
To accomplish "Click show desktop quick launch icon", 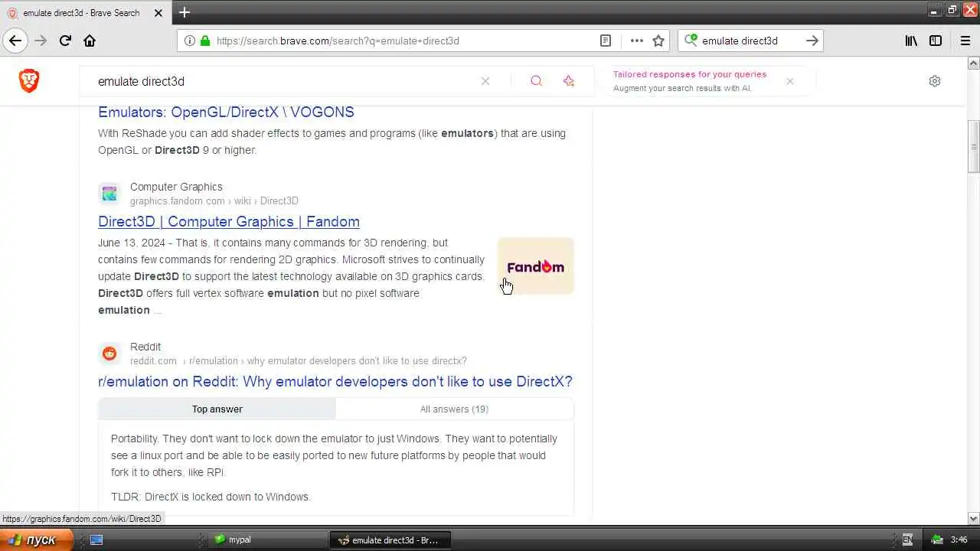I will pos(96,540).
